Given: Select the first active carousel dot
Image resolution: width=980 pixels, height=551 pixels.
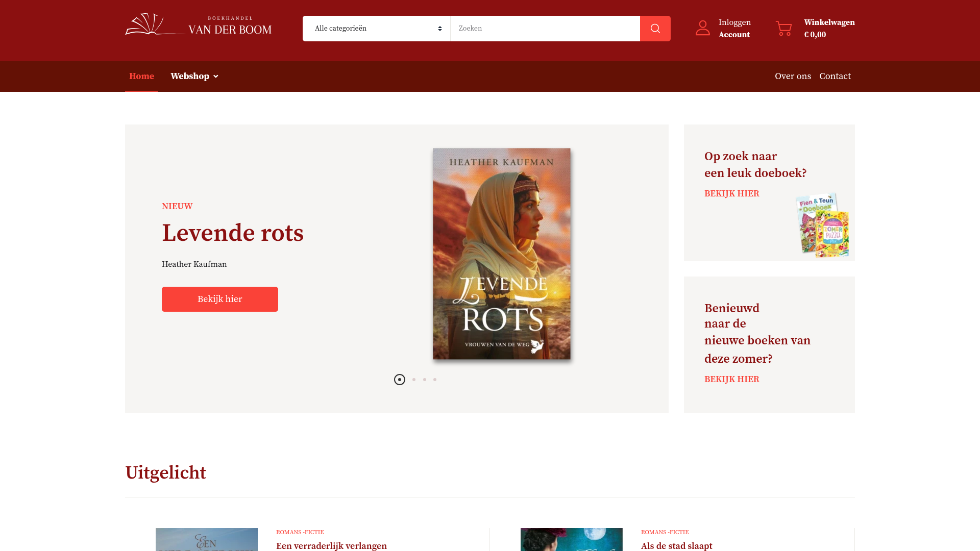Looking at the screenshot, I should [400, 380].
